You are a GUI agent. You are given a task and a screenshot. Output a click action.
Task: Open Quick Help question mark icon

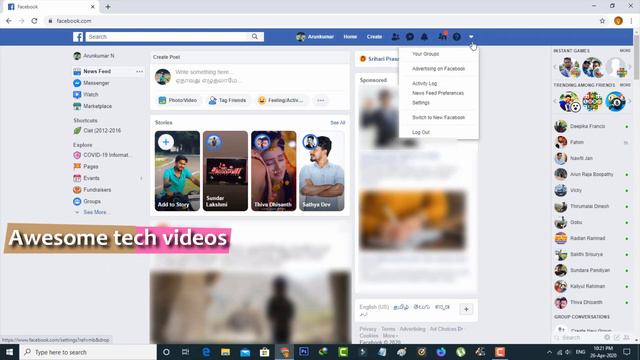(x=457, y=37)
